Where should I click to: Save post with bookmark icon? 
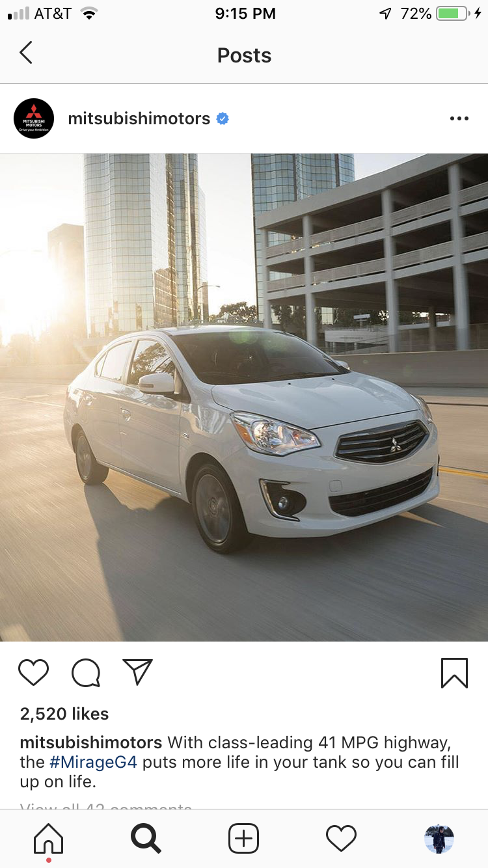[454, 673]
